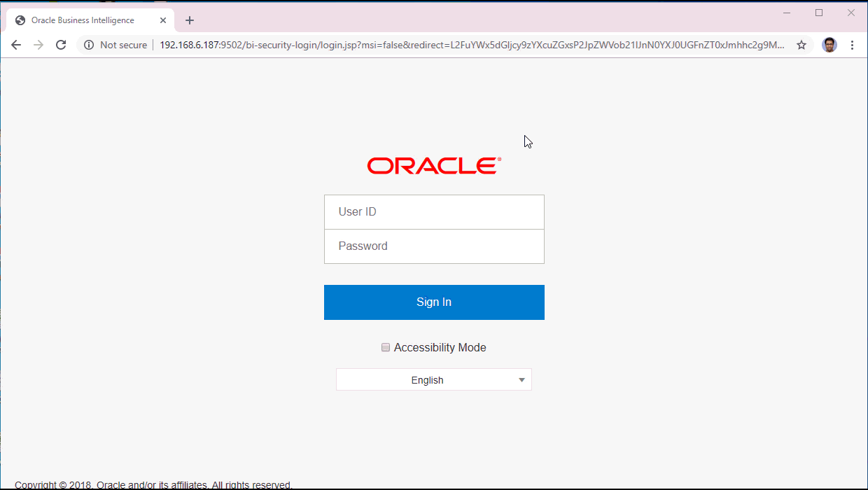Screen dimensions: 868x490
Task: Click the Not secure label
Action: pyautogui.click(x=123, y=45)
